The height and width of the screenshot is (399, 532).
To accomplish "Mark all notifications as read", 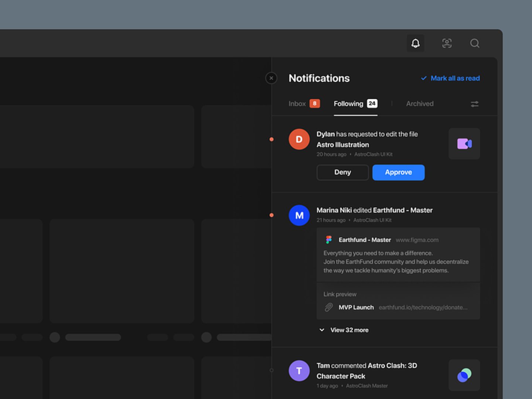I will (450, 78).
